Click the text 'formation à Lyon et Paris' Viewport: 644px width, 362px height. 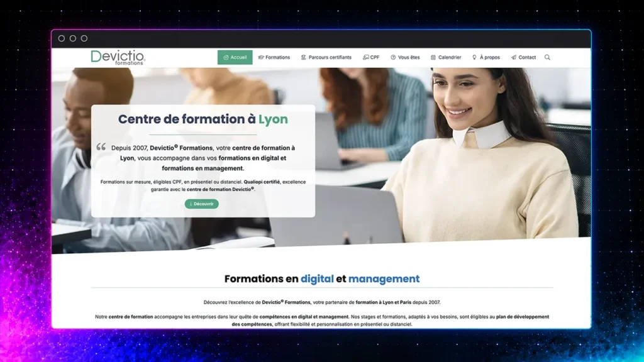(x=383, y=302)
